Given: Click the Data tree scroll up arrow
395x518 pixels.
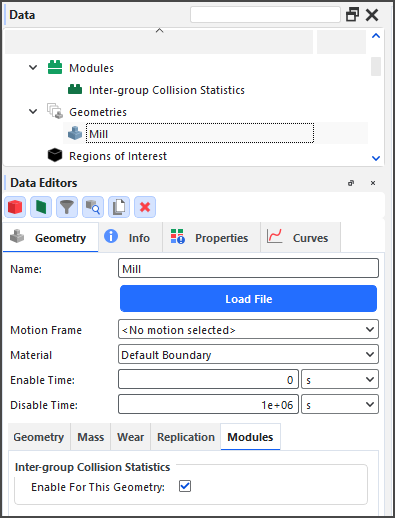Looking at the screenshot, I should click(x=376, y=36).
